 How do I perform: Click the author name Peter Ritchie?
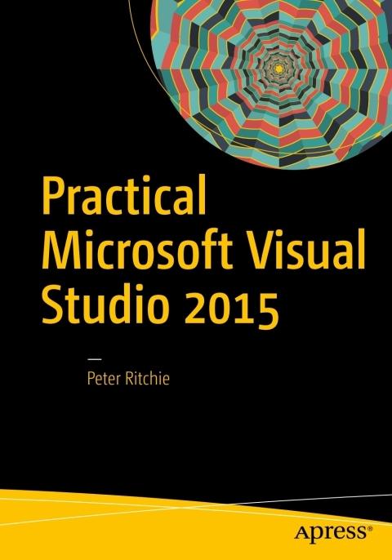pyautogui.click(x=128, y=379)
